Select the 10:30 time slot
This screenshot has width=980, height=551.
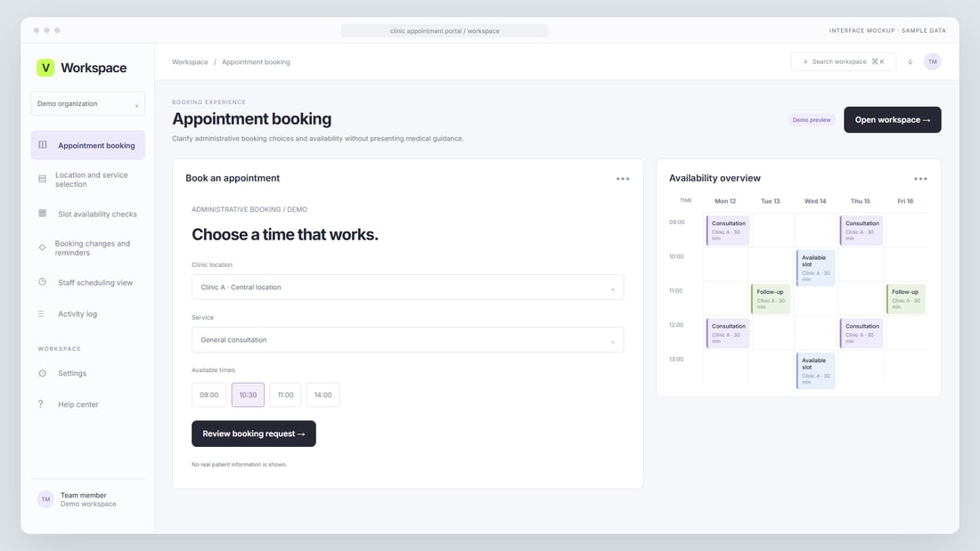click(249, 395)
